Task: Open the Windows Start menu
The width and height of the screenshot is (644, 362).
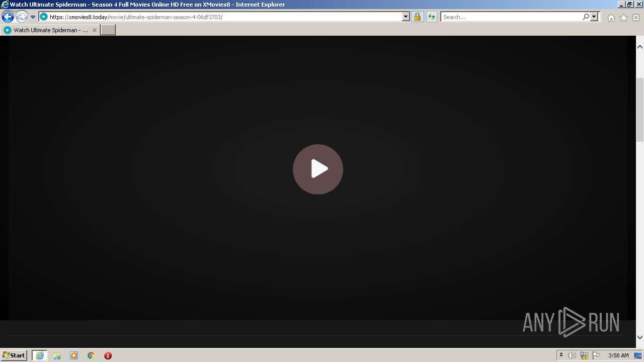Action: tap(14, 355)
